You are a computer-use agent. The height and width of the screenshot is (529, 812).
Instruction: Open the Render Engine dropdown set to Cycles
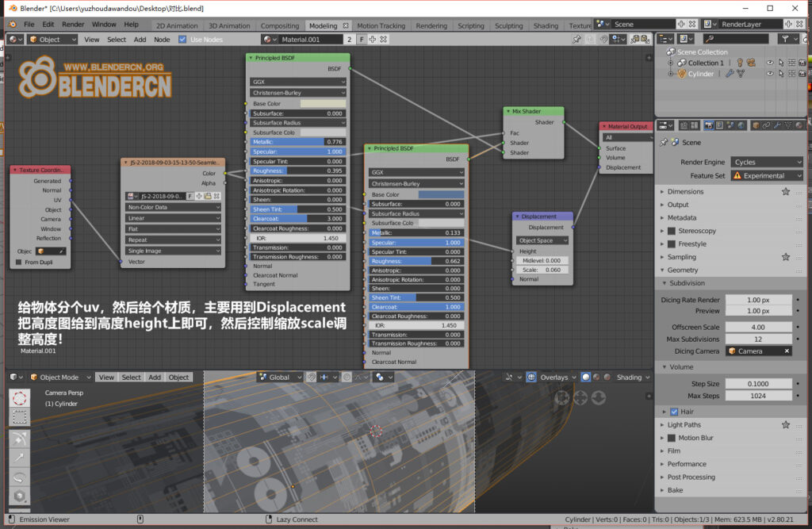pyautogui.click(x=767, y=162)
